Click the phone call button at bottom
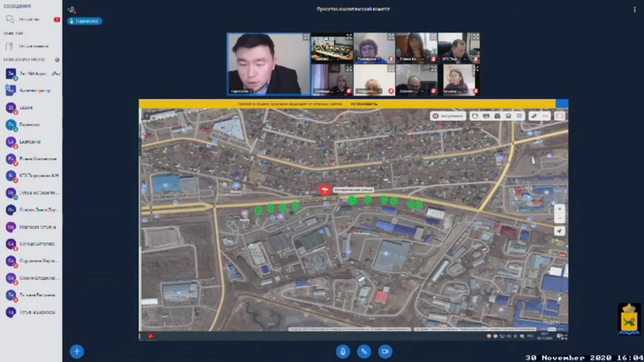Viewport: 644px width, 362px height. [x=364, y=351]
